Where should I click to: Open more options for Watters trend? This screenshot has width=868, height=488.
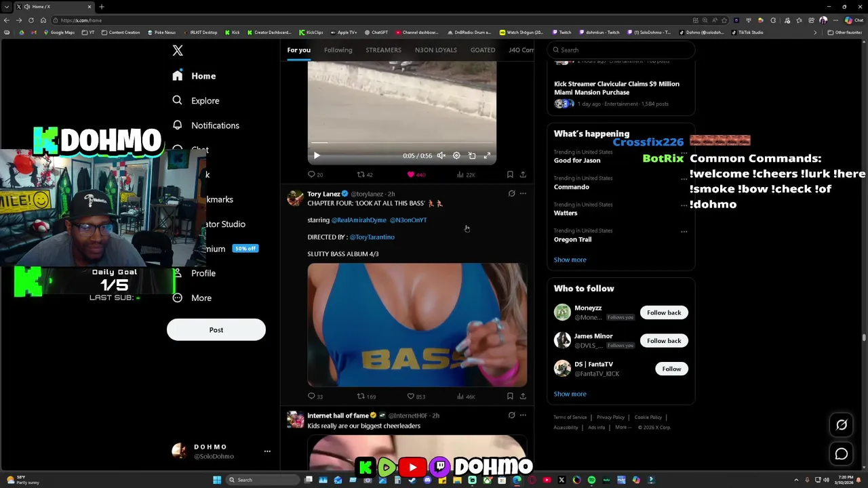pyautogui.click(x=684, y=205)
